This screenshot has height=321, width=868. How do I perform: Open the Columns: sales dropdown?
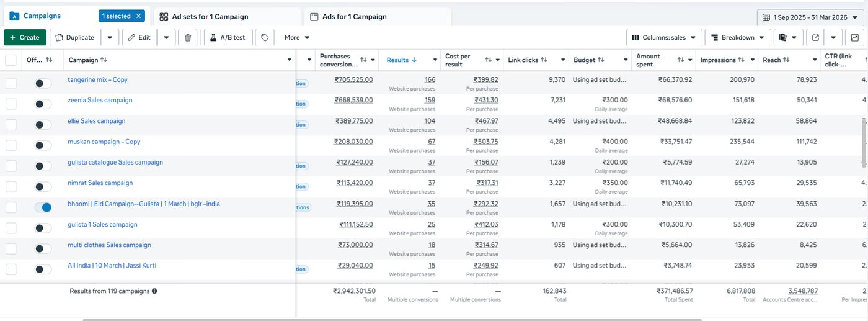[664, 37]
